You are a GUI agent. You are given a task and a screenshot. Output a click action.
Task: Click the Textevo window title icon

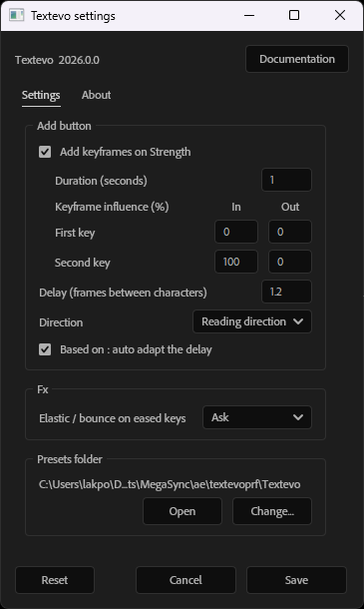click(x=17, y=16)
